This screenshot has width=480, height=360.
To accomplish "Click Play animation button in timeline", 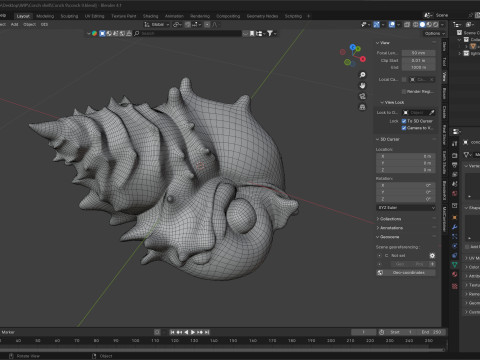I will [193, 332].
